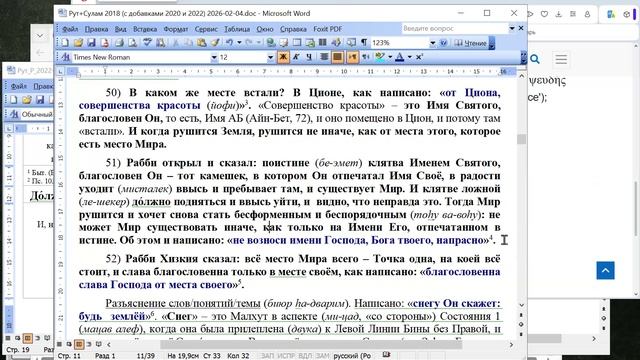Open the Redo history dropdown arrow
Viewport: 640px width, 360px height.
[258, 42]
